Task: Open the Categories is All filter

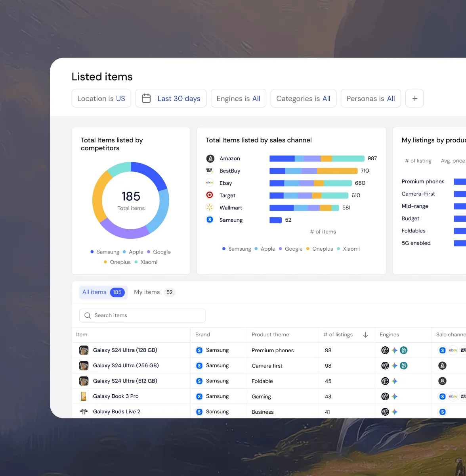Action: 303,98
